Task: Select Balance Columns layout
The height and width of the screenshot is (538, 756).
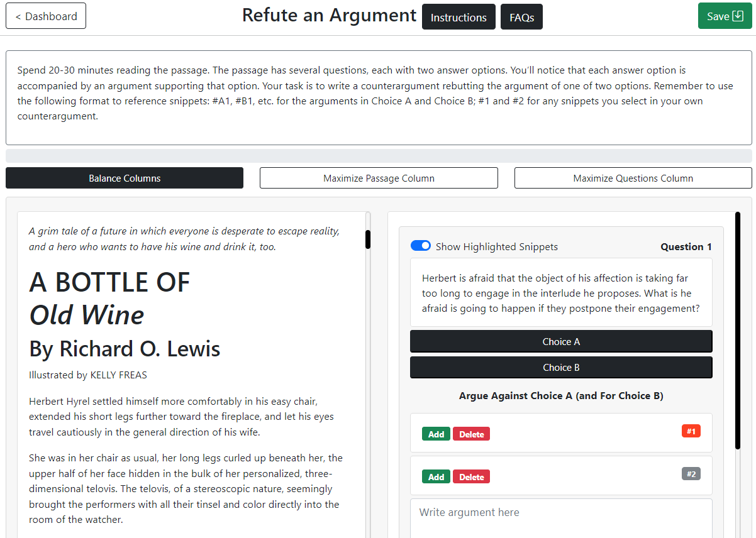Action: 125,178
